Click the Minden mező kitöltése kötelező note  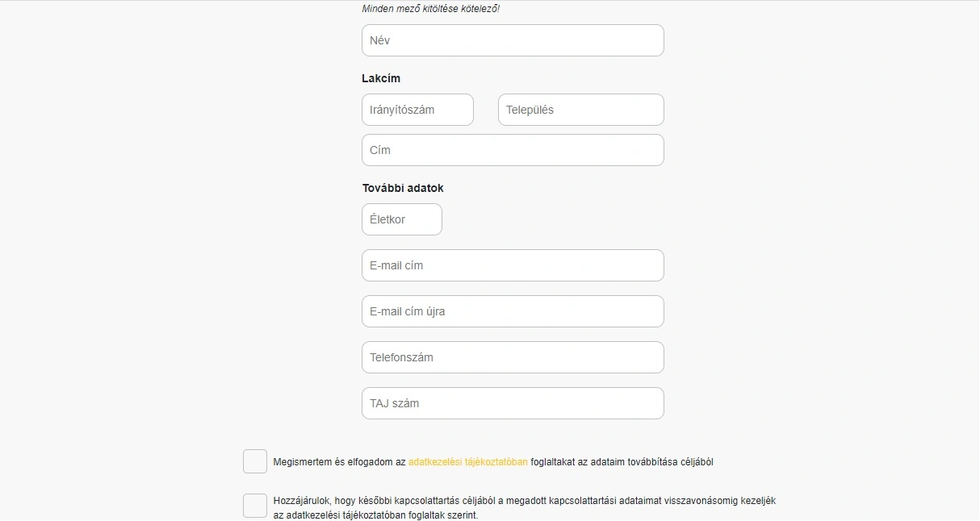point(430,9)
